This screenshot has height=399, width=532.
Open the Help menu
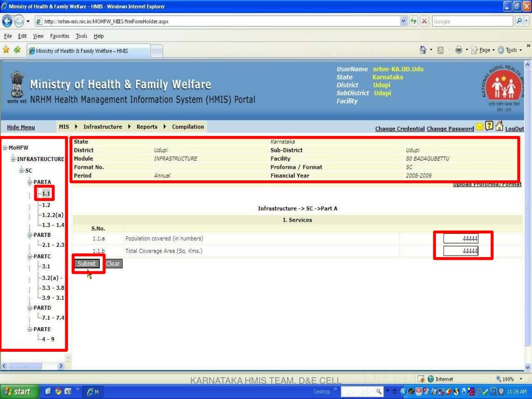tap(99, 36)
